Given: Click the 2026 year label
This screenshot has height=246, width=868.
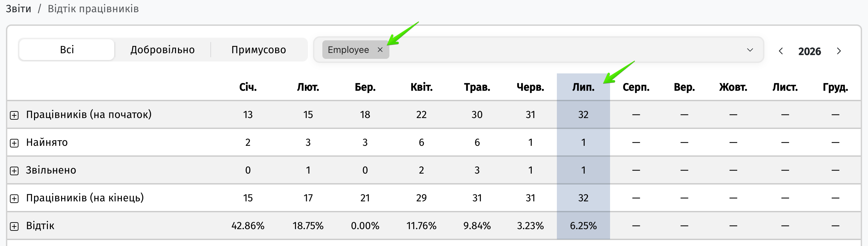Looking at the screenshot, I should (809, 51).
